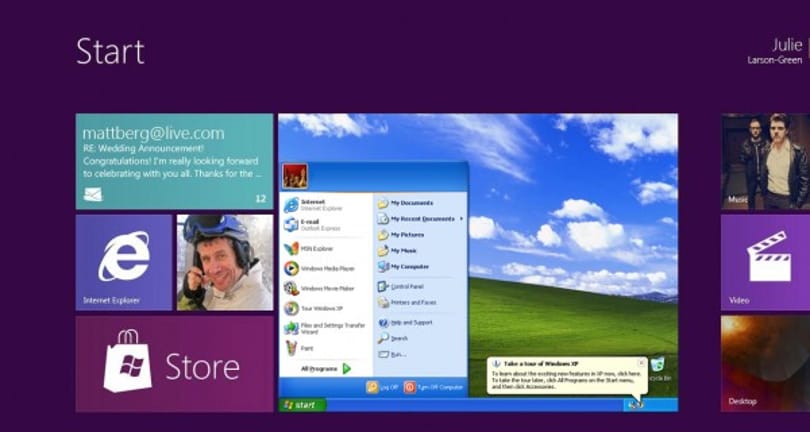Open My Music folder
Screen dimensions: 810x432
coord(420,251)
